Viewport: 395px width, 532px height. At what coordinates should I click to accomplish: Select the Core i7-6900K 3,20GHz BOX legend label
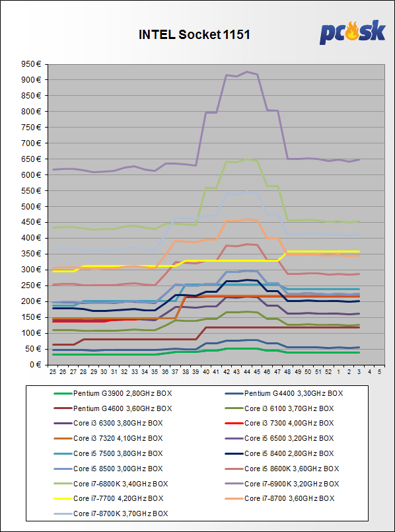291,483
